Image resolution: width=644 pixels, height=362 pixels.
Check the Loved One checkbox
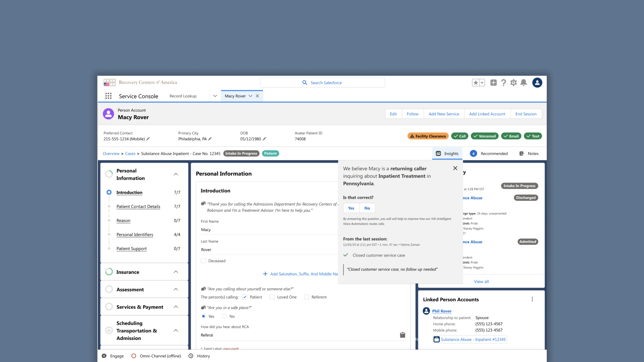click(272, 297)
